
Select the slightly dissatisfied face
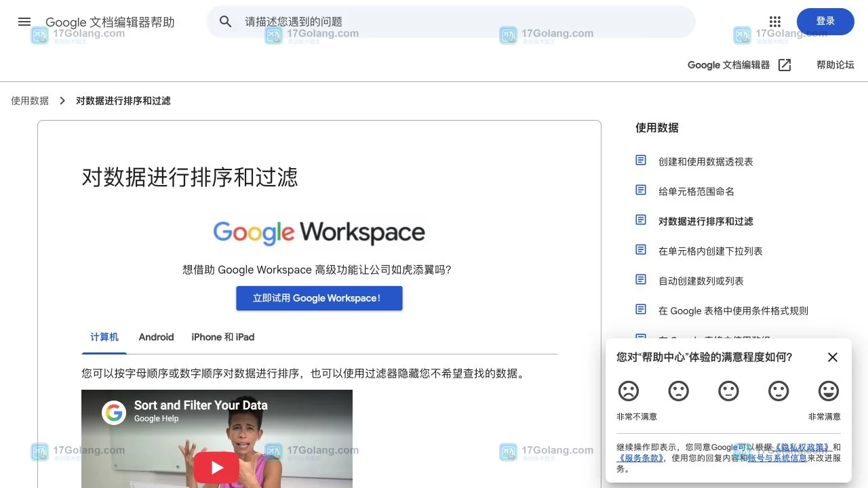pyautogui.click(x=679, y=391)
